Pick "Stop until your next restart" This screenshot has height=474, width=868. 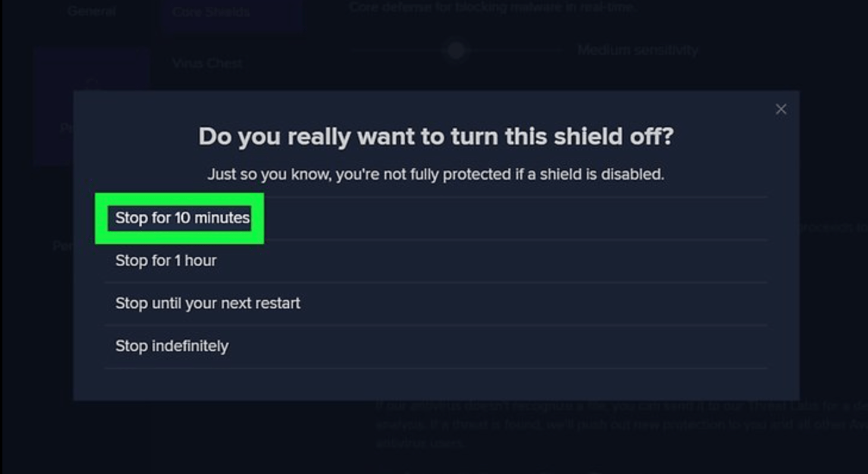click(208, 303)
